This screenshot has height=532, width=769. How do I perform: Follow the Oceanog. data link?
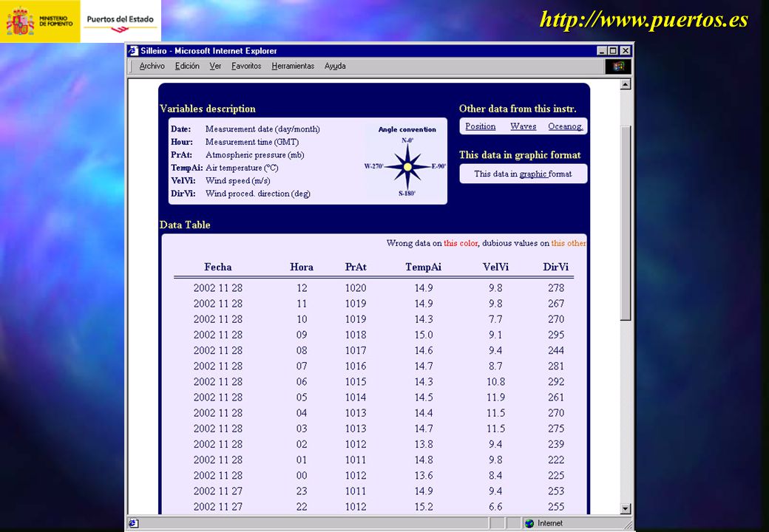pyautogui.click(x=566, y=126)
